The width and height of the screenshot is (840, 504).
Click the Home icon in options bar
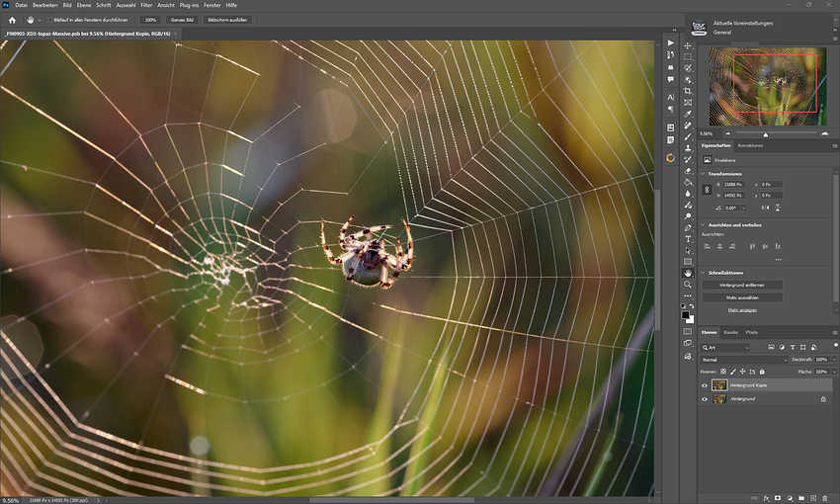point(12,20)
